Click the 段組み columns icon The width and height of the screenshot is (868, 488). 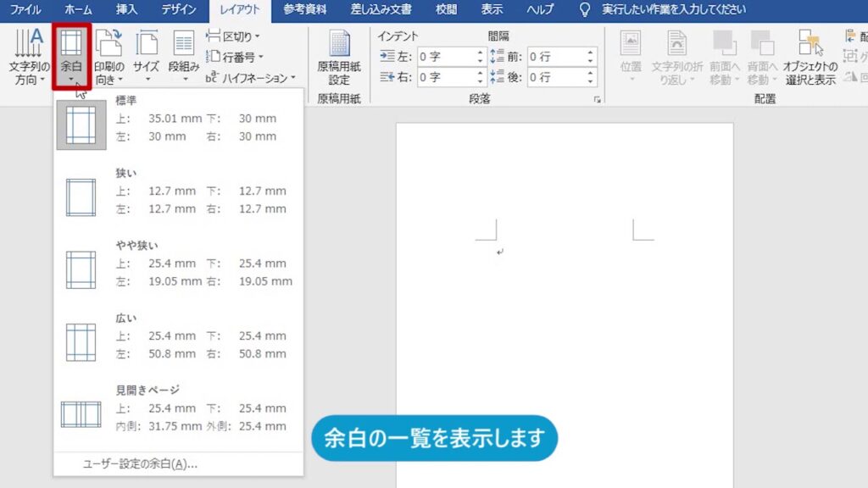(x=183, y=56)
